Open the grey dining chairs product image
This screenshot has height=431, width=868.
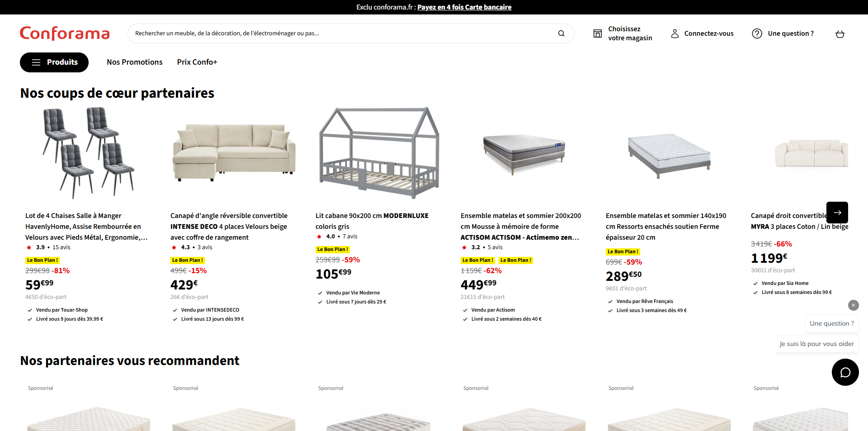click(x=88, y=153)
